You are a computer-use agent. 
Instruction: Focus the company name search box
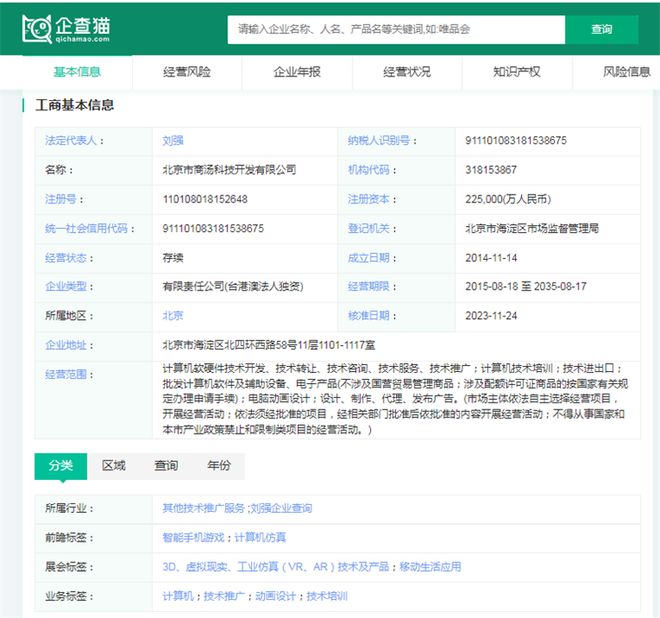396,29
